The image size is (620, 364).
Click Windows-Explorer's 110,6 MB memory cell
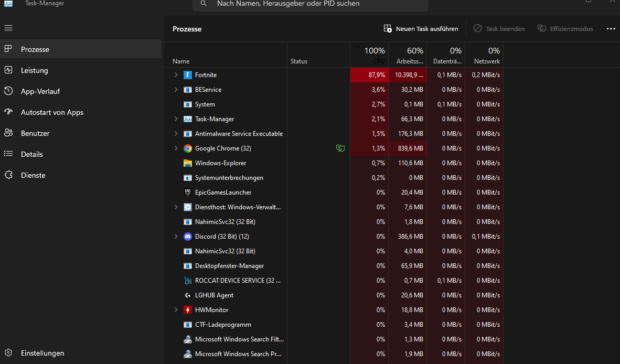click(408, 163)
